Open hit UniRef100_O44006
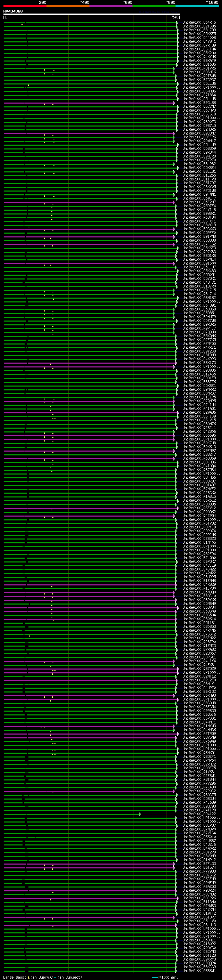The height and width of the screenshot is (980, 222). pos(199,38)
